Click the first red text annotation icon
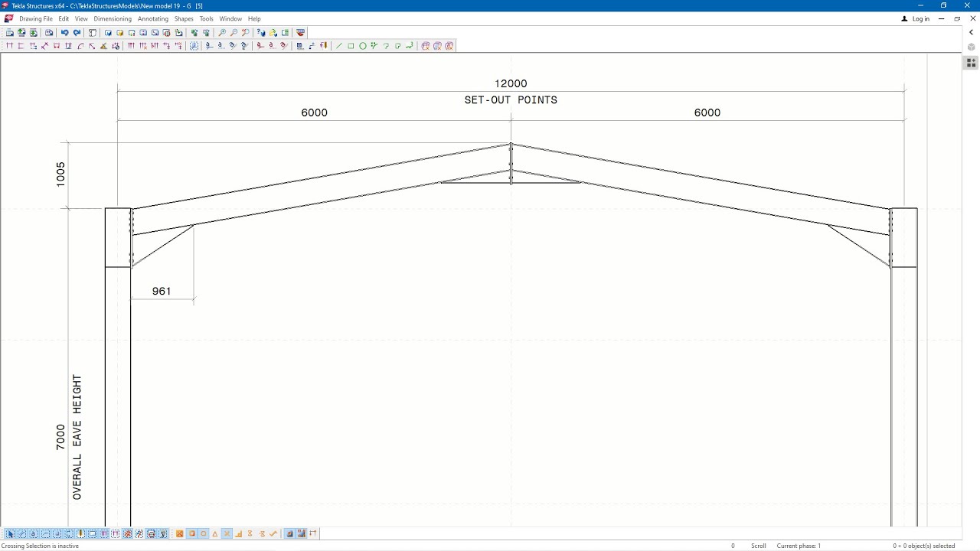The width and height of the screenshot is (980, 551). 260,46
